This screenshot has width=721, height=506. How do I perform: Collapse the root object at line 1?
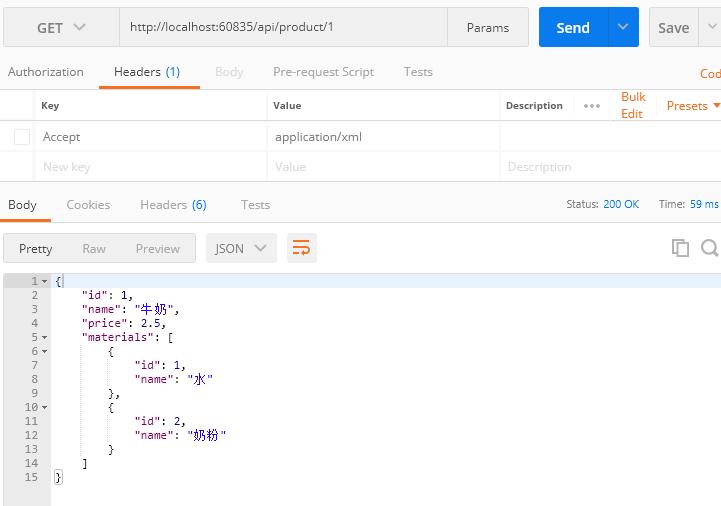(x=45, y=282)
